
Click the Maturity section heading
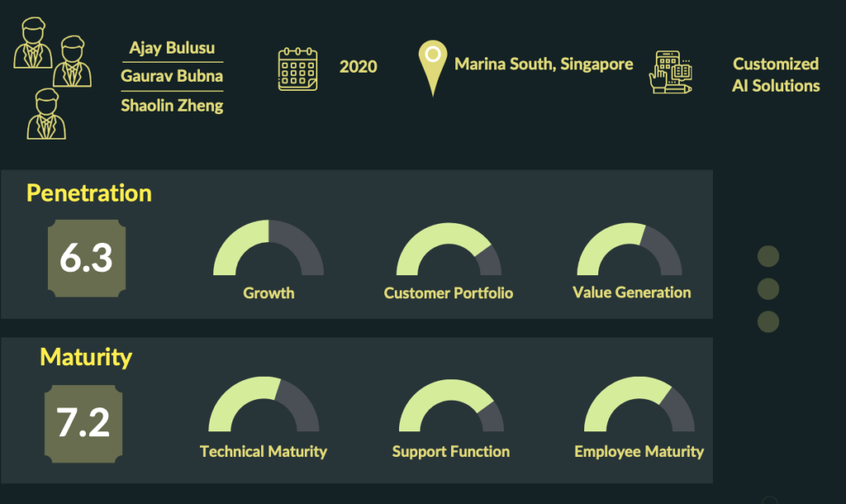click(x=86, y=357)
